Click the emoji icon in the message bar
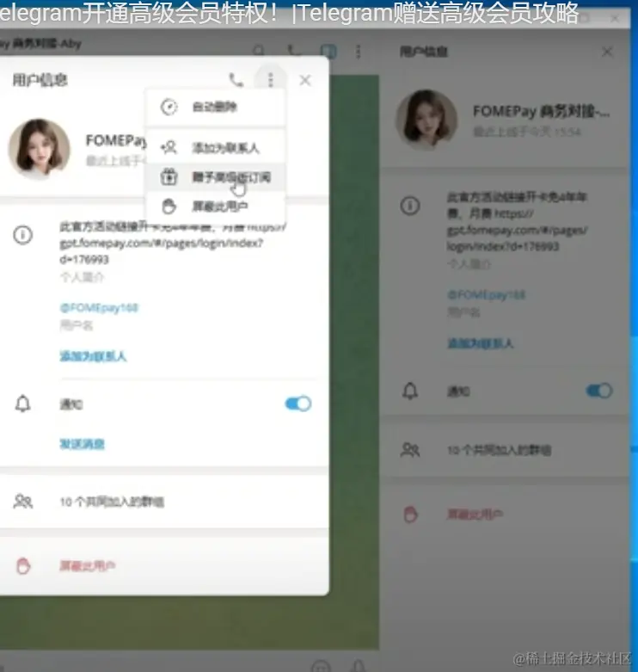 tap(321, 667)
